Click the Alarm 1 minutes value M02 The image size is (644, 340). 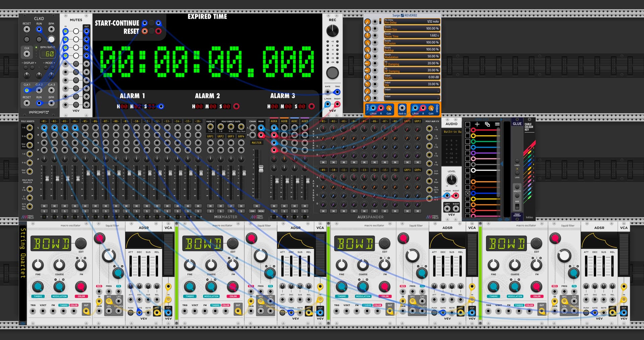(x=136, y=107)
